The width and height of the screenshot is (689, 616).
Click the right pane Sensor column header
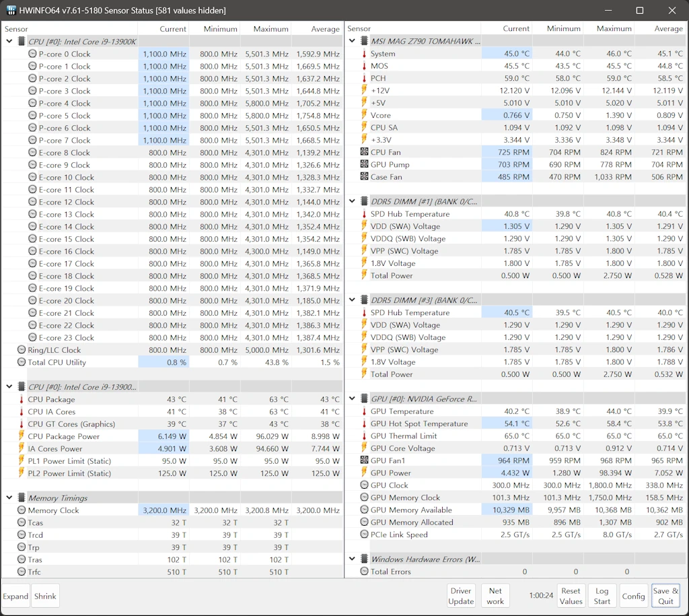pos(413,28)
